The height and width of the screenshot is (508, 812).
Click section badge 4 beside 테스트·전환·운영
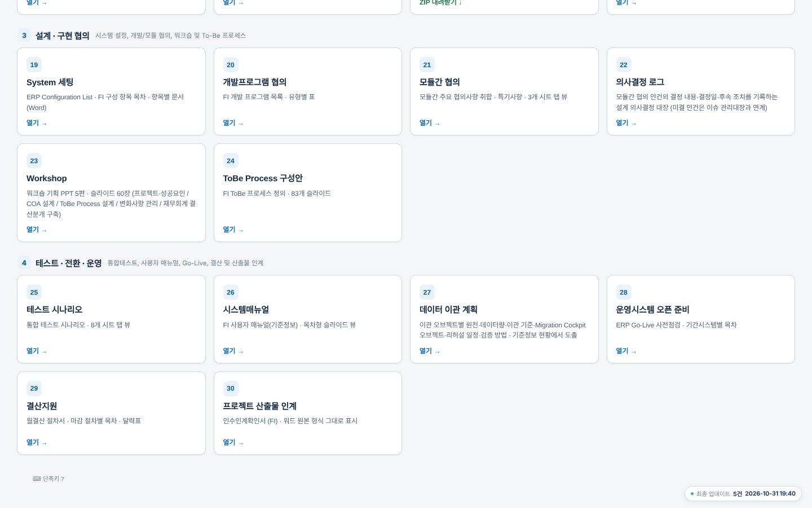24,263
